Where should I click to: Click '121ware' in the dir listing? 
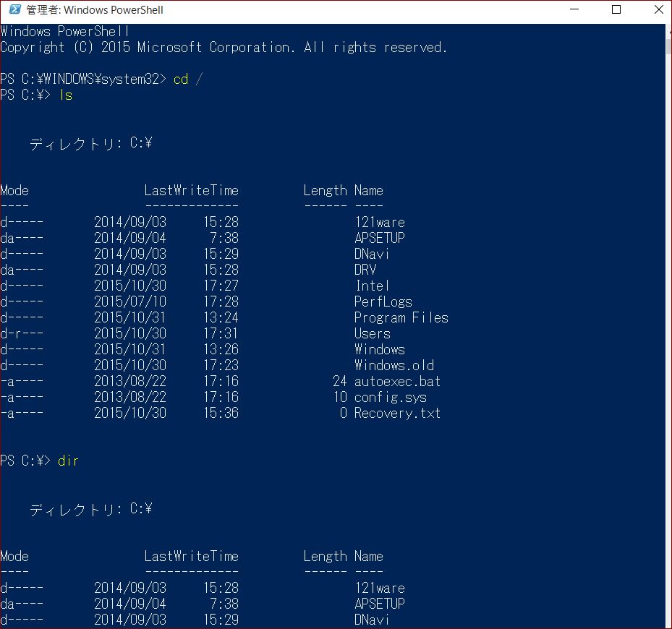pos(380,588)
